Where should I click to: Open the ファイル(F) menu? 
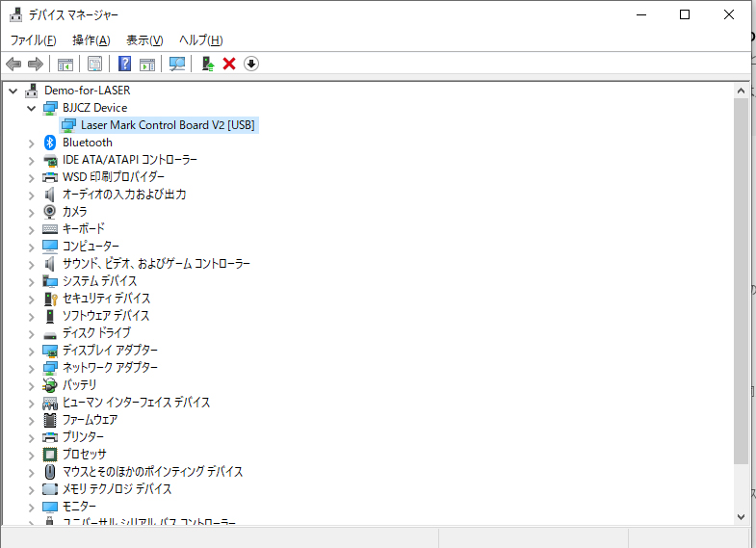click(33, 40)
